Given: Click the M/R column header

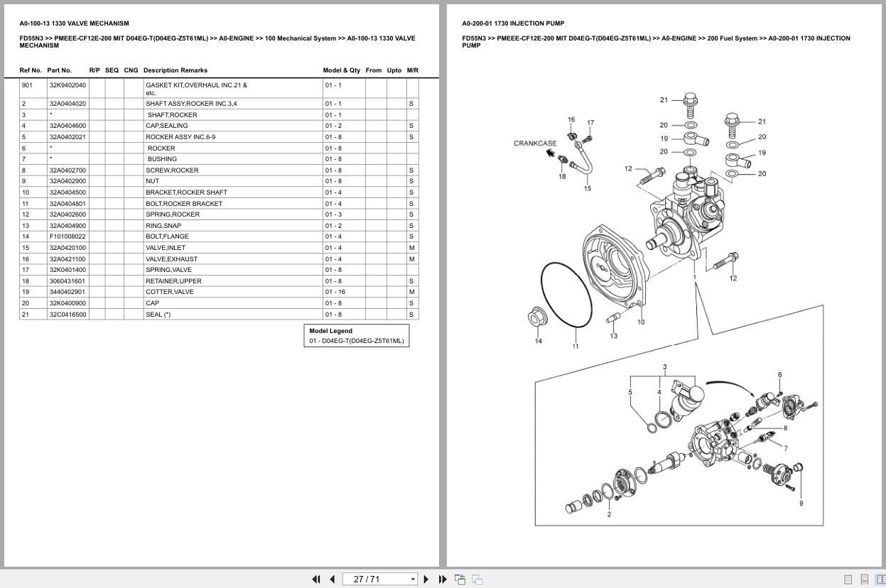Looking at the screenshot, I should coord(413,70).
